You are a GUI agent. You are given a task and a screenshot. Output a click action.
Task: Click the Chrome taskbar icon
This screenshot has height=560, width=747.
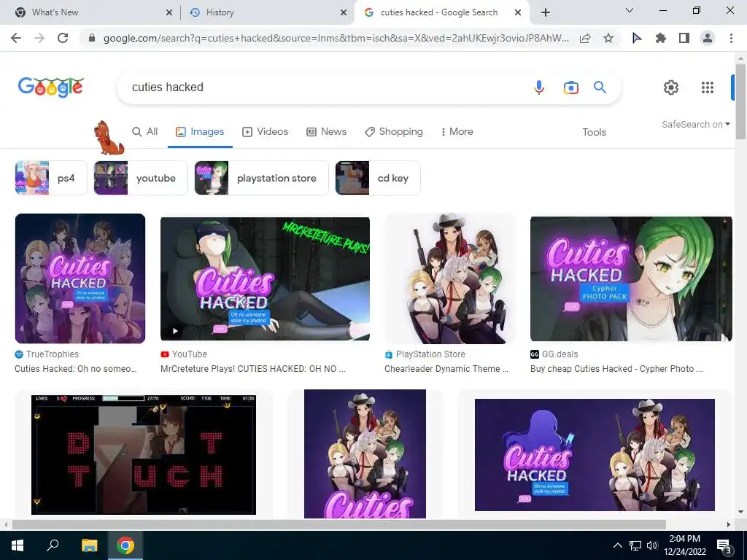pyautogui.click(x=125, y=545)
